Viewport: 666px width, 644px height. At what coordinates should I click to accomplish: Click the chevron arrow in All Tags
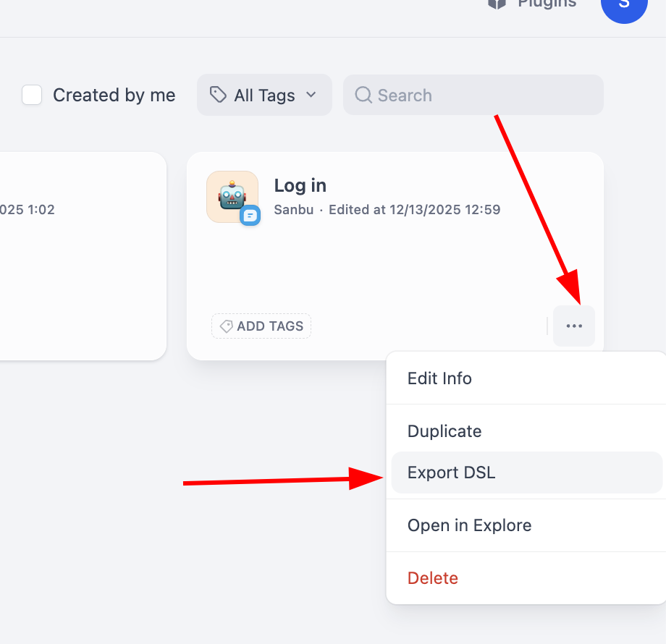click(x=311, y=95)
